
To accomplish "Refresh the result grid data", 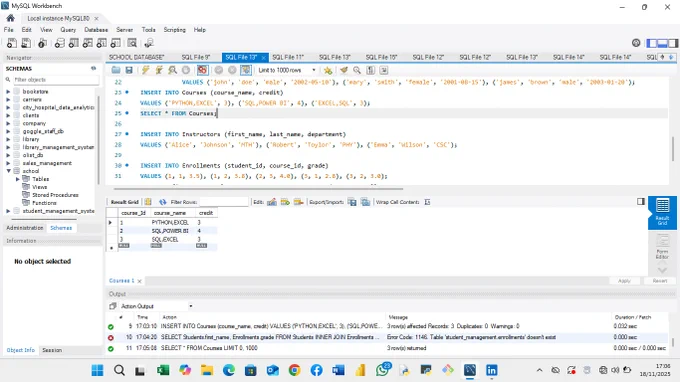I will pyautogui.click(x=163, y=202).
